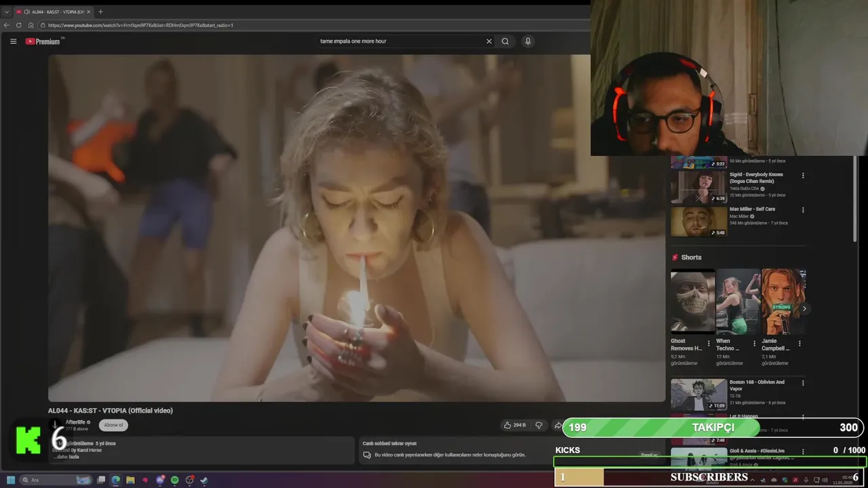Viewport: 868px width, 488px height.
Task: Expand description with '...daha fazla'
Action: coord(67,457)
